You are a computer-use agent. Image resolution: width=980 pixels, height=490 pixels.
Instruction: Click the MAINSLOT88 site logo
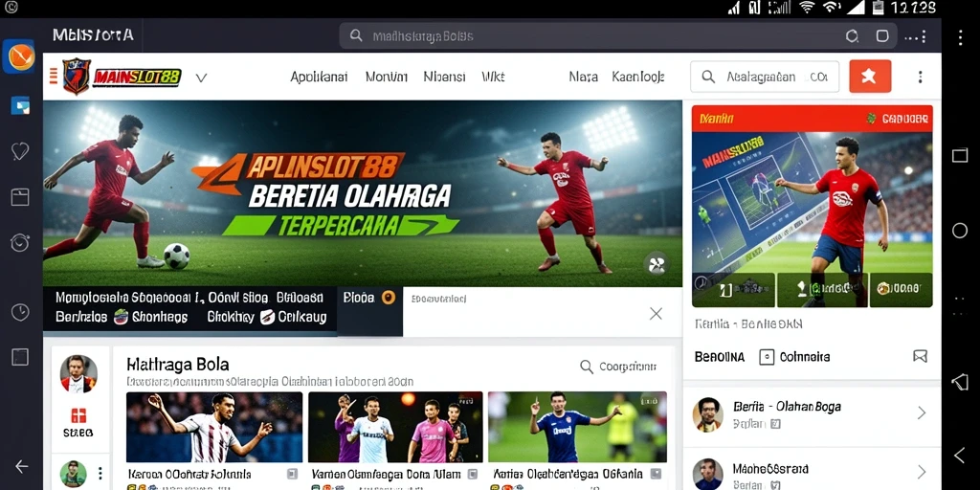122,77
